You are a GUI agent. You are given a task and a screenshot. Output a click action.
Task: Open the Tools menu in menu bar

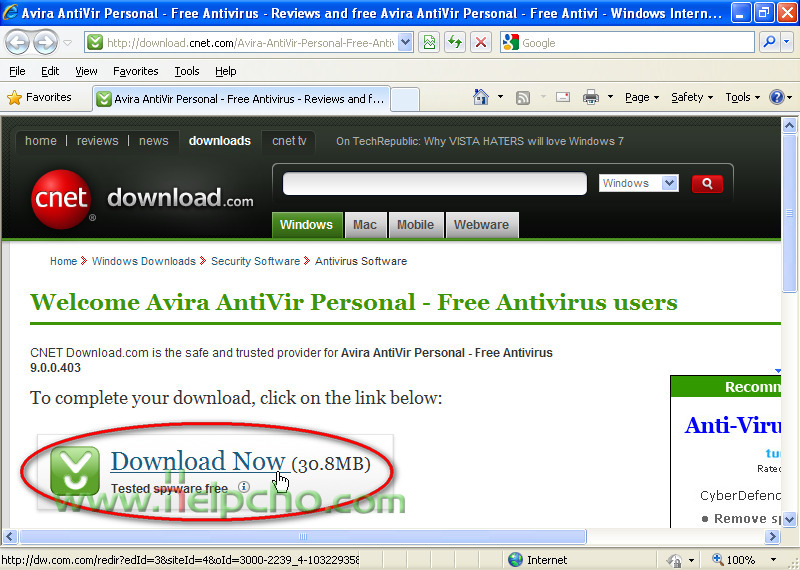tap(187, 71)
